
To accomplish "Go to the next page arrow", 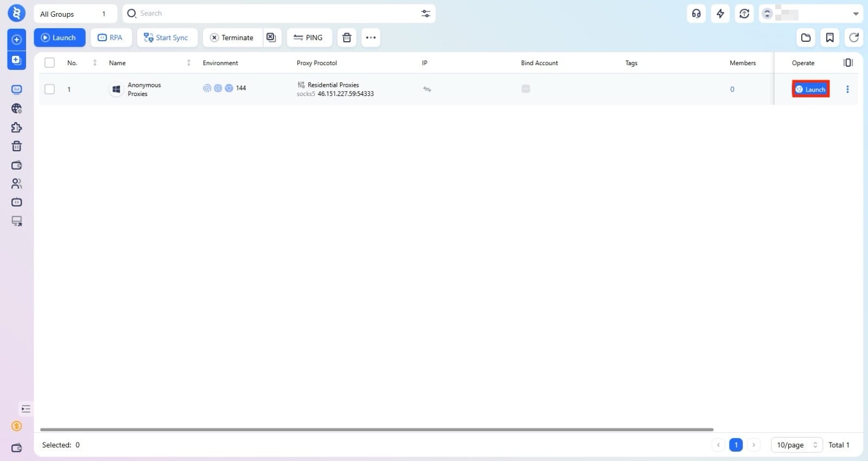I will point(754,445).
